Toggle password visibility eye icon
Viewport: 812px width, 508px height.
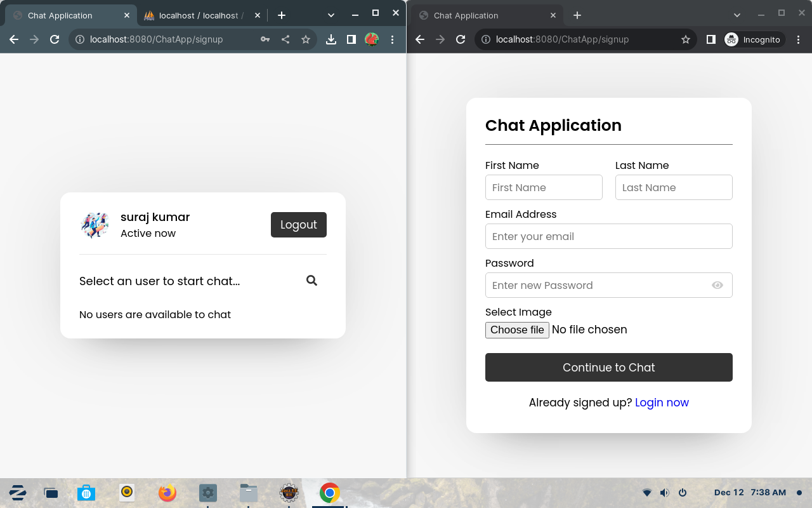[717, 285]
